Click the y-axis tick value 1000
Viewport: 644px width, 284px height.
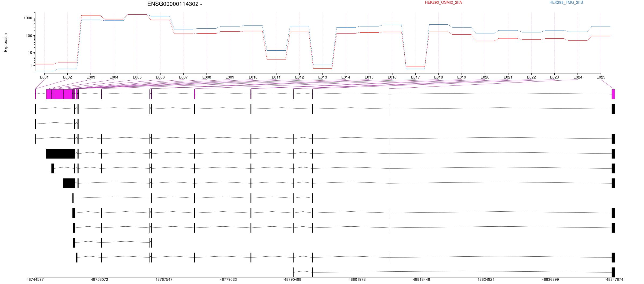(28, 18)
